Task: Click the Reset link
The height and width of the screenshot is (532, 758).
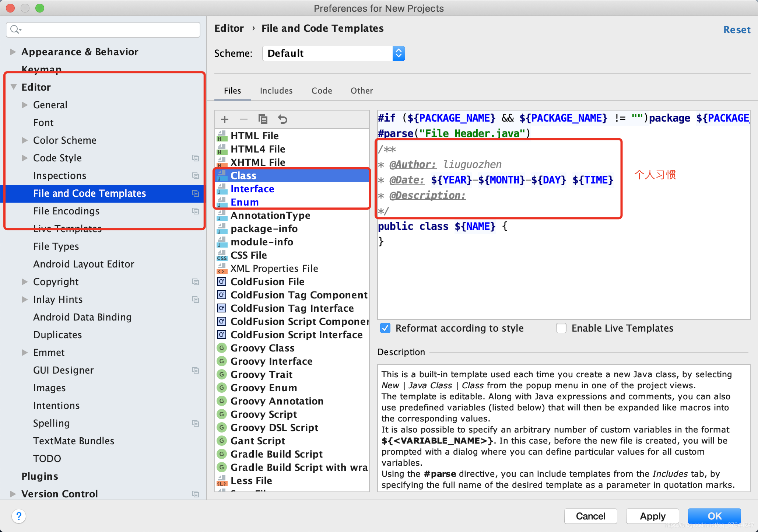Action: [x=737, y=30]
